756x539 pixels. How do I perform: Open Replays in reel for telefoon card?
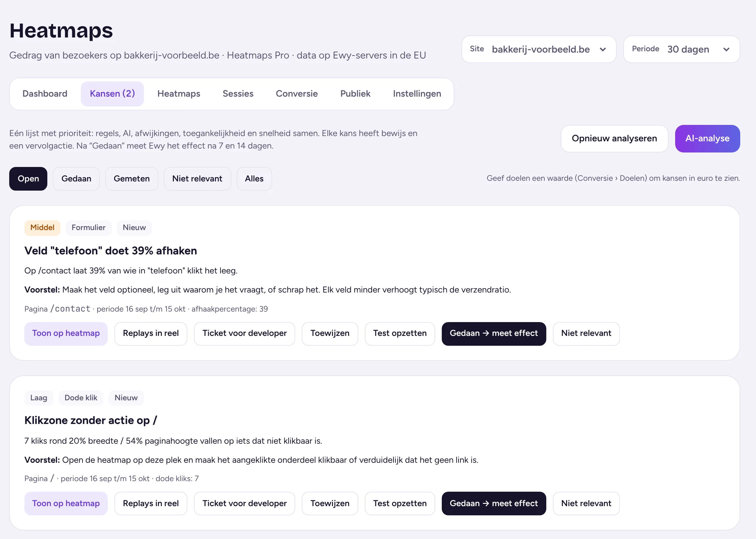point(151,334)
